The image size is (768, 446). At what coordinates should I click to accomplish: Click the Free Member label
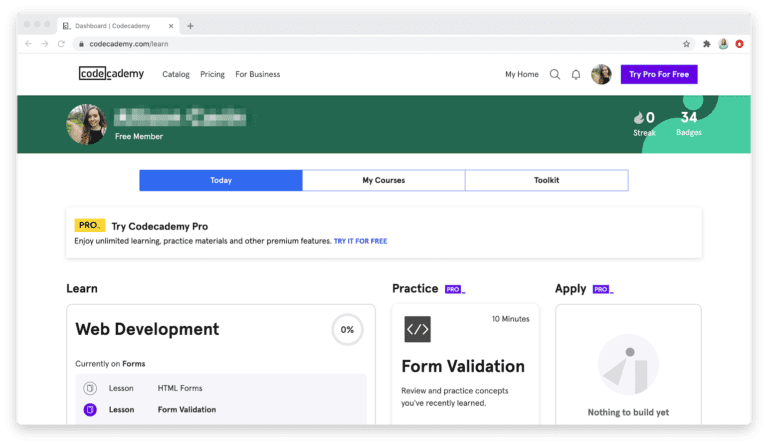(x=139, y=137)
